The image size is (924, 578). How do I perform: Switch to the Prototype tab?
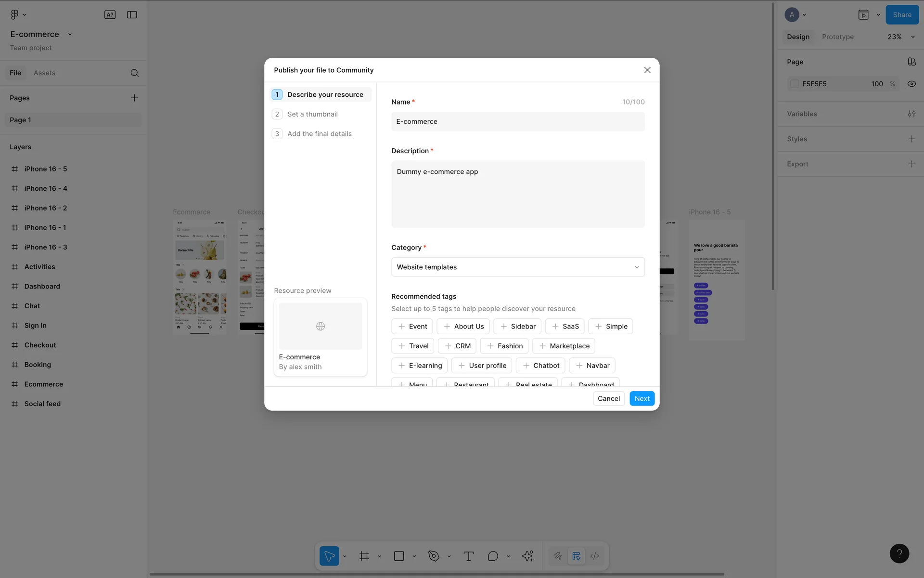[837, 37]
